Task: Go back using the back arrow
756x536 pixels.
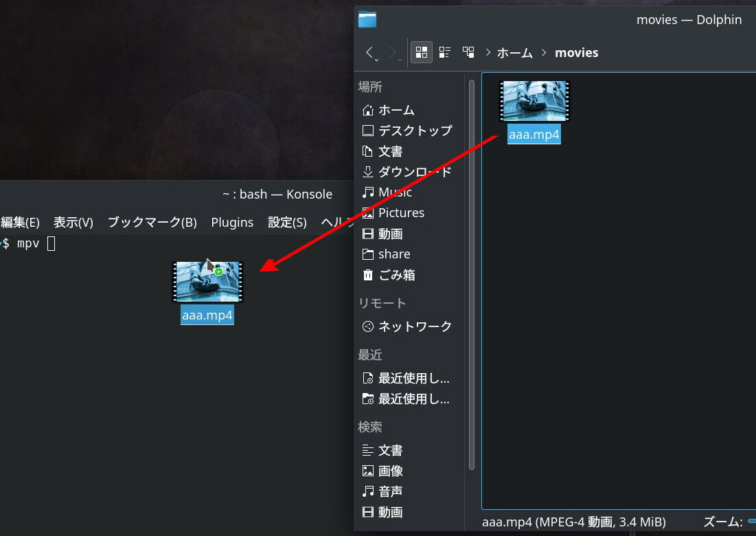Action: (369, 52)
